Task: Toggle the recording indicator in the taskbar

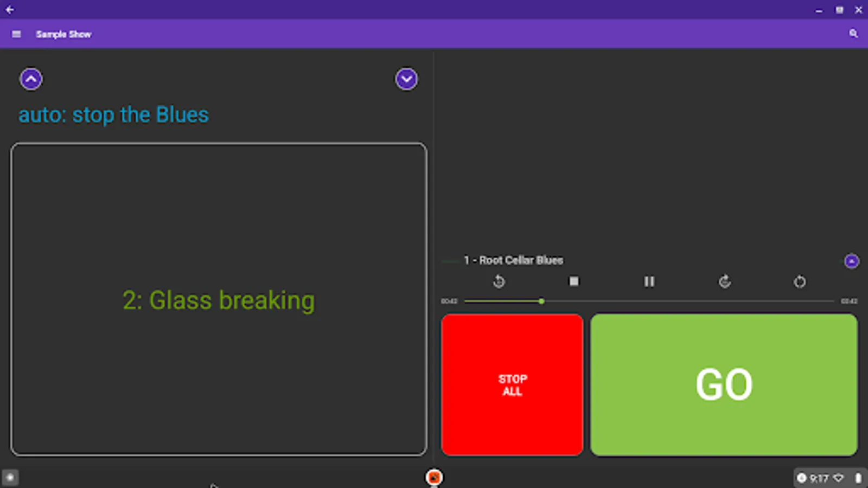Action: click(x=434, y=478)
